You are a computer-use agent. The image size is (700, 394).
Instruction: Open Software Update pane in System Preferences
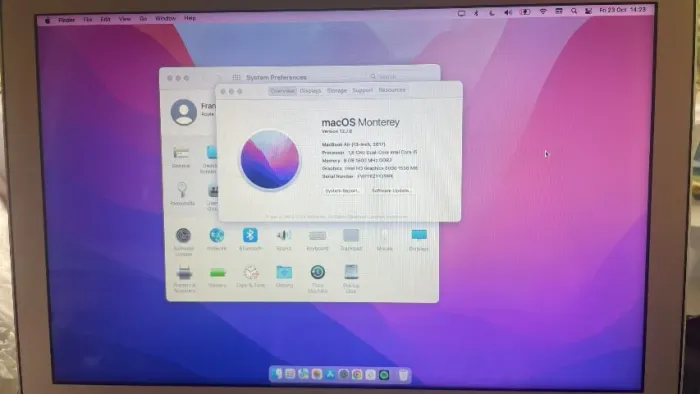(183, 237)
